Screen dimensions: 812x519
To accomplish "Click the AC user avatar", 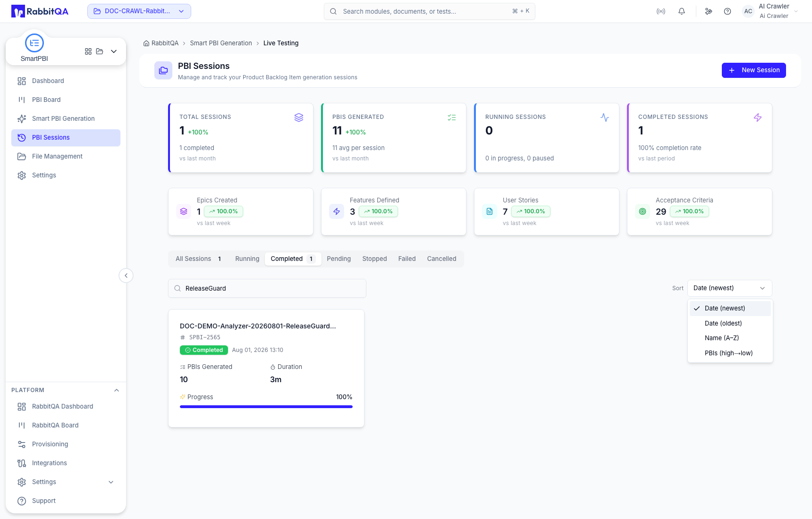I will coord(748,11).
